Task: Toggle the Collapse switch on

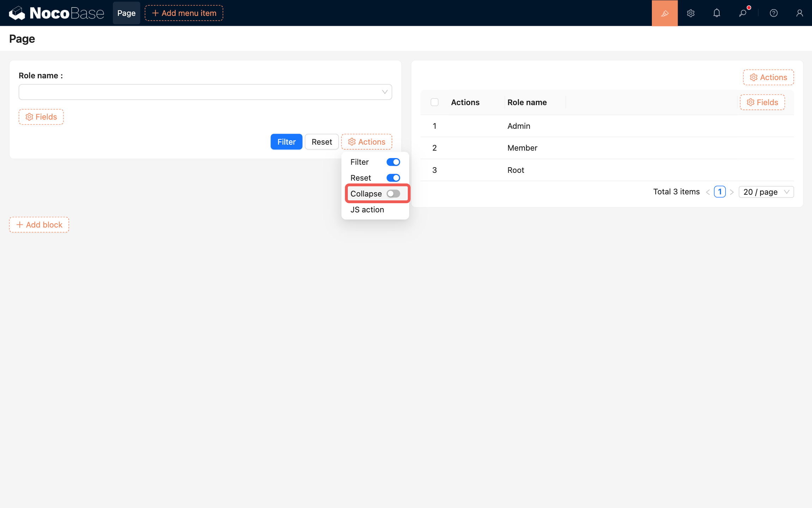Action: tap(393, 194)
